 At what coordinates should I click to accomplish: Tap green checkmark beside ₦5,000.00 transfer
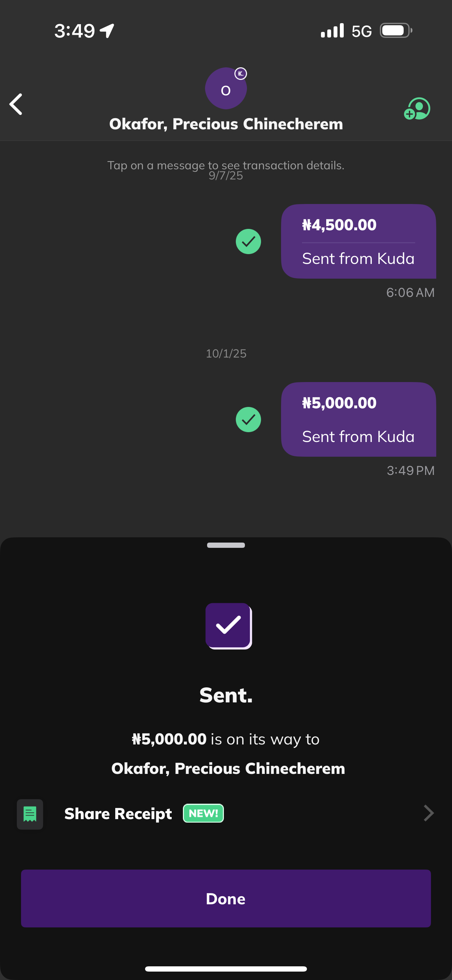pos(248,420)
